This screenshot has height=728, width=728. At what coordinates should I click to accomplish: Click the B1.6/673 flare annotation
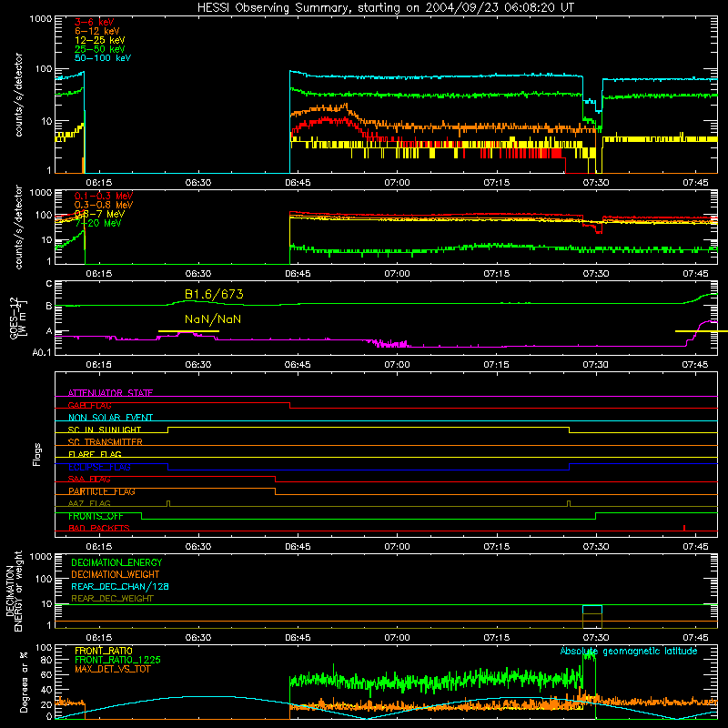214,294
